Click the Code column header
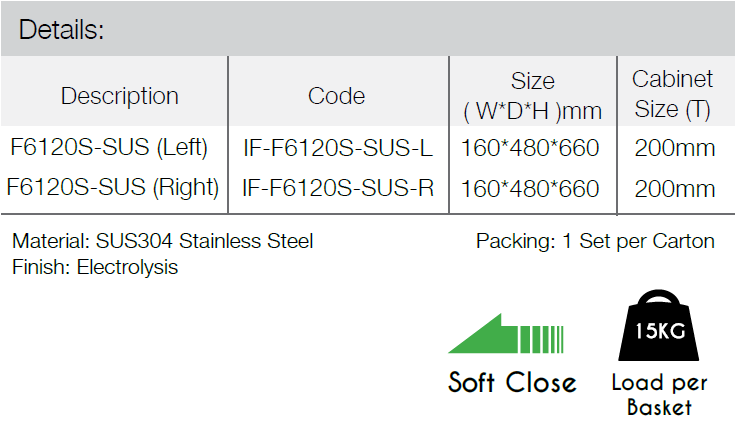The width and height of the screenshot is (736, 423). [336, 96]
